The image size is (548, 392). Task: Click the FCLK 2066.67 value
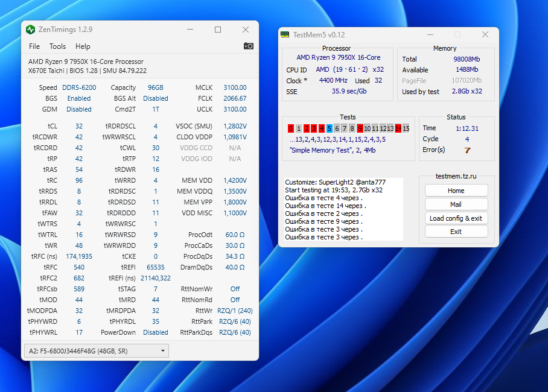point(235,98)
